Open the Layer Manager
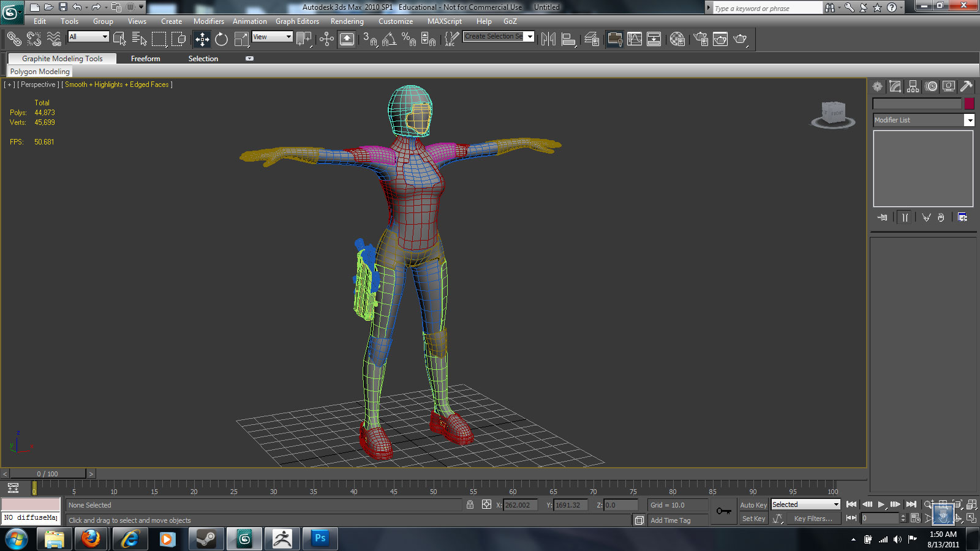Image resolution: width=980 pixels, height=551 pixels. (x=591, y=39)
